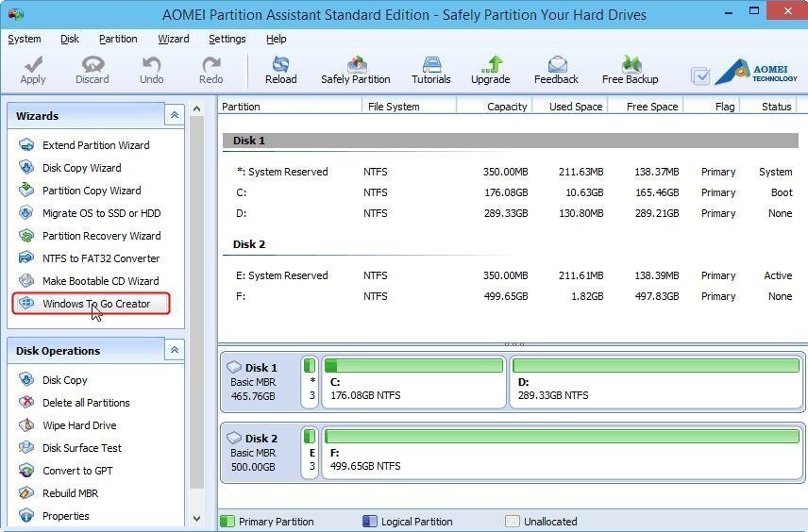Select the Wipe Hard Drive operation
The height and width of the screenshot is (532, 808).
click(69, 425)
